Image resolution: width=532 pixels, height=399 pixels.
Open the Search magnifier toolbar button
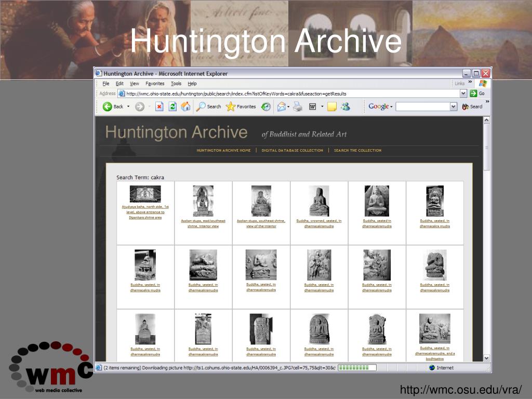tap(209, 107)
